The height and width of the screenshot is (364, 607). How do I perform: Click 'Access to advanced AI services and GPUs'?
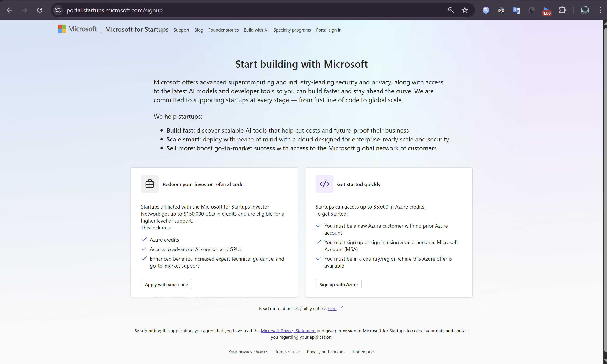[x=196, y=249]
